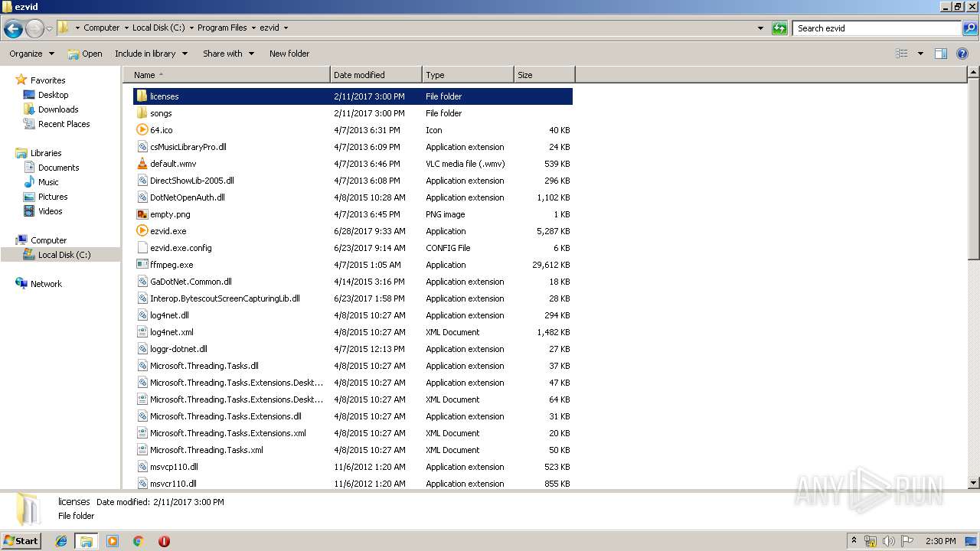Image resolution: width=980 pixels, height=551 pixels.
Task: Expand the arrow after ezvid in path
Action: [286, 28]
